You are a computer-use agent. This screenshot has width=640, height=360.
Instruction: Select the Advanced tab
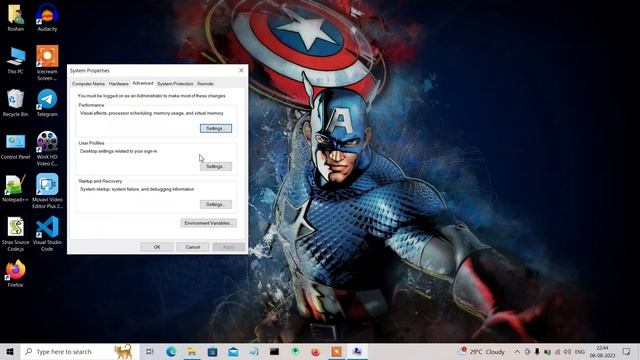(143, 83)
